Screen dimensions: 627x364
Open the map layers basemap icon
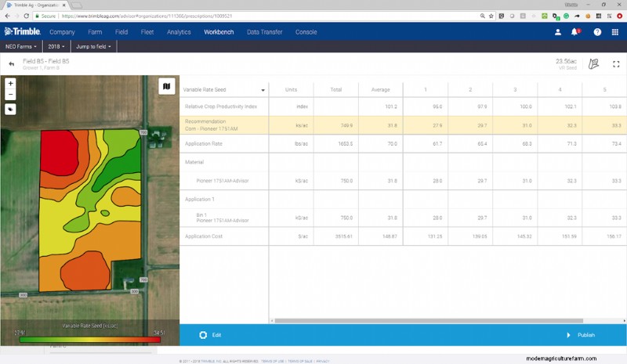[166, 86]
